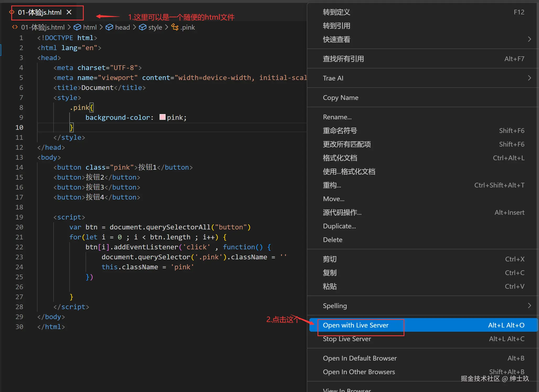The image size is (539, 392).
Task: Select 更改所有匹配项 menu entry
Action: click(423, 144)
